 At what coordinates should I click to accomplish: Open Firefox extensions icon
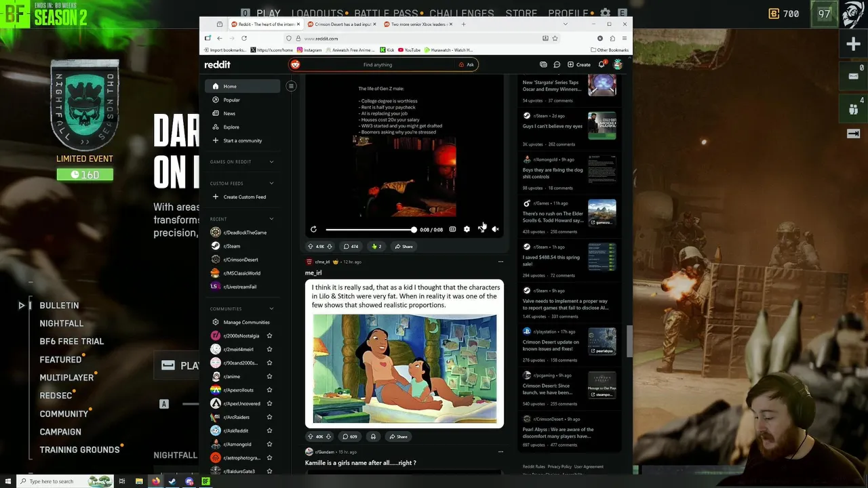point(612,38)
